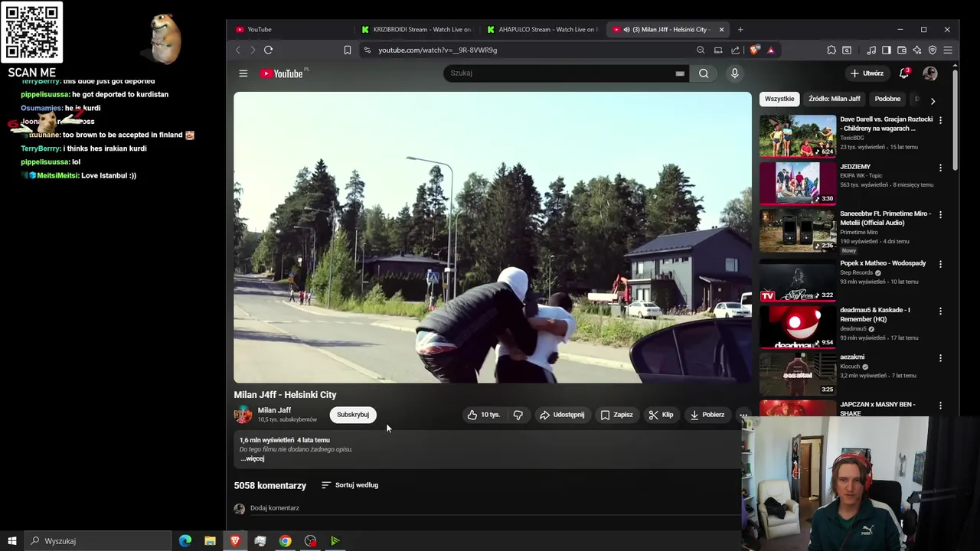The image size is (980, 551).
Task: Open browser extensions puzzle icon
Action: coord(831,50)
